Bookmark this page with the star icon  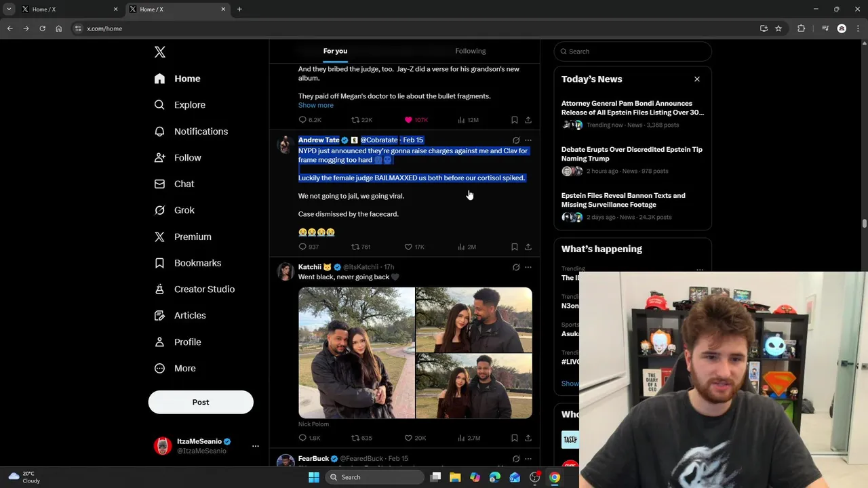coord(778,28)
